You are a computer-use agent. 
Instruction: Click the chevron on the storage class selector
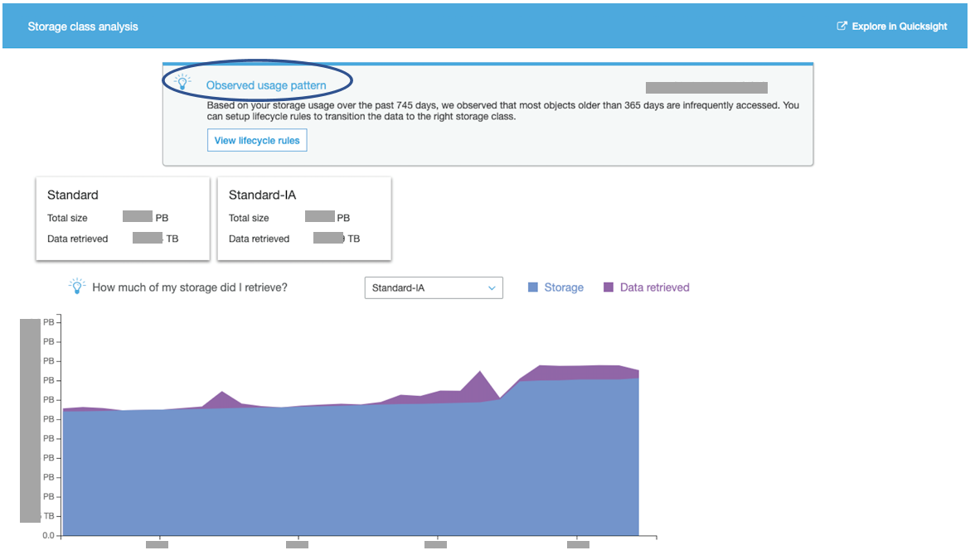point(491,287)
